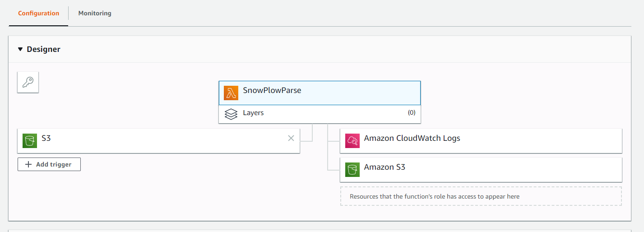
Task: Click the S3 trigger bucket icon
Action: point(30,141)
